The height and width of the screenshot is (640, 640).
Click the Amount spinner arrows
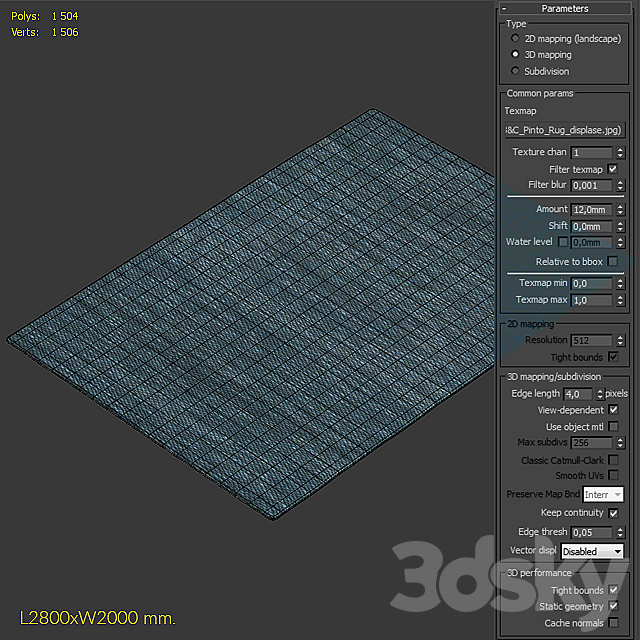[x=620, y=210]
